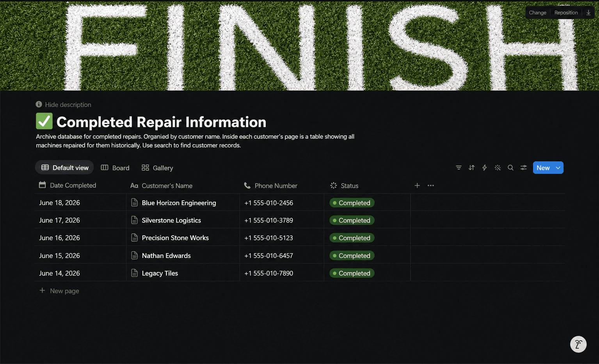The height and width of the screenshot is (364, 599).
Task: Click the AI sparkle icon in toolbar
Action: 498,168
